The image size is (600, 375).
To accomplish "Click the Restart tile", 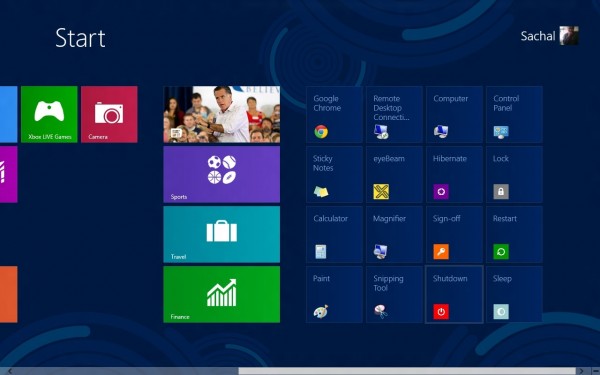I will point(514,235).
